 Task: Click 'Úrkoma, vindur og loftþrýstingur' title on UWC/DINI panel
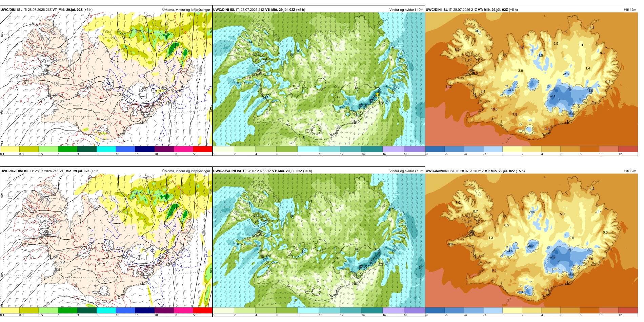tap(186, 9)
